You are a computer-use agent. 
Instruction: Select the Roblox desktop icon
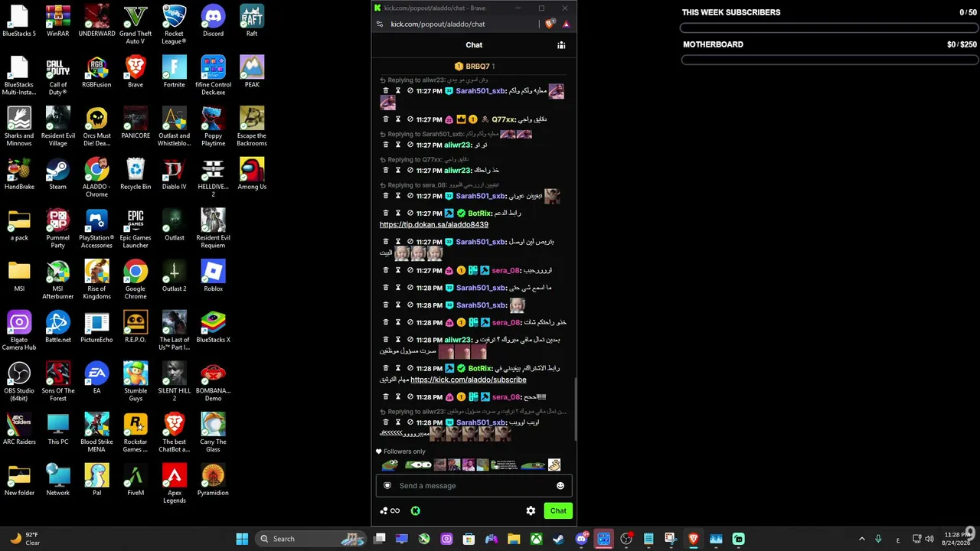(213, 276)
